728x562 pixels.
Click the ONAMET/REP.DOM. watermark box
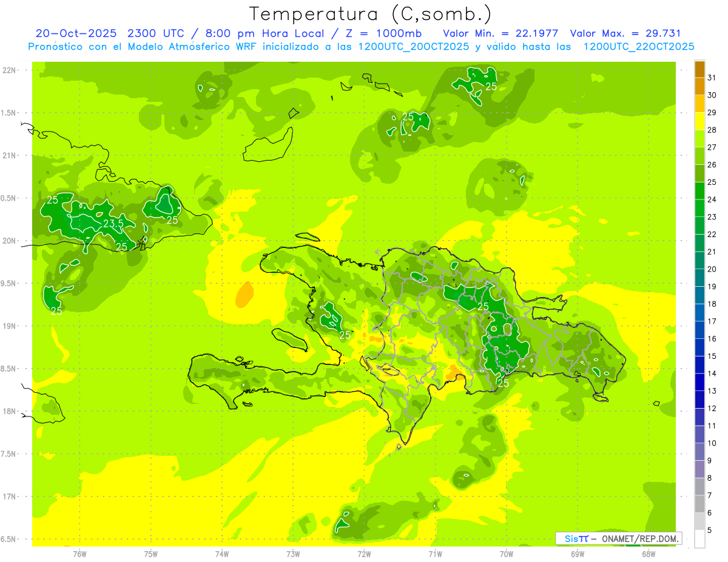(x=618, y=538)
